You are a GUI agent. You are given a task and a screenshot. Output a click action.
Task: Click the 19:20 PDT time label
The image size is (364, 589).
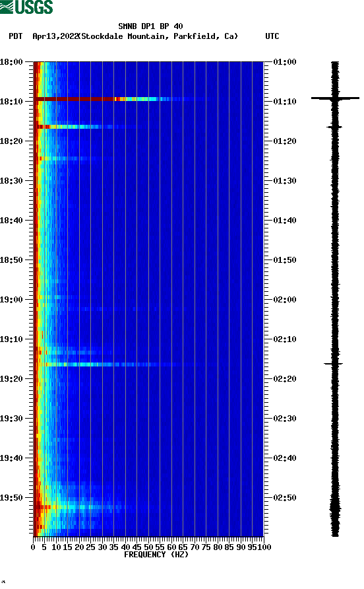coord(11,379)
